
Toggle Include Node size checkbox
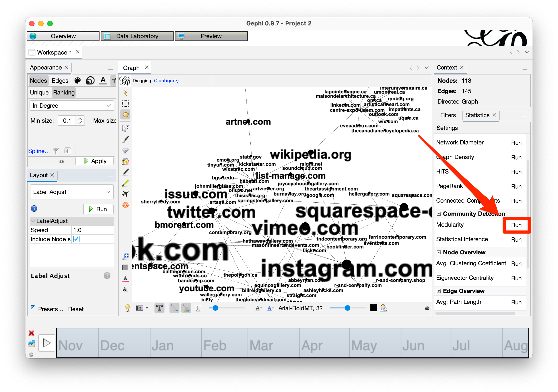point(76,239)
